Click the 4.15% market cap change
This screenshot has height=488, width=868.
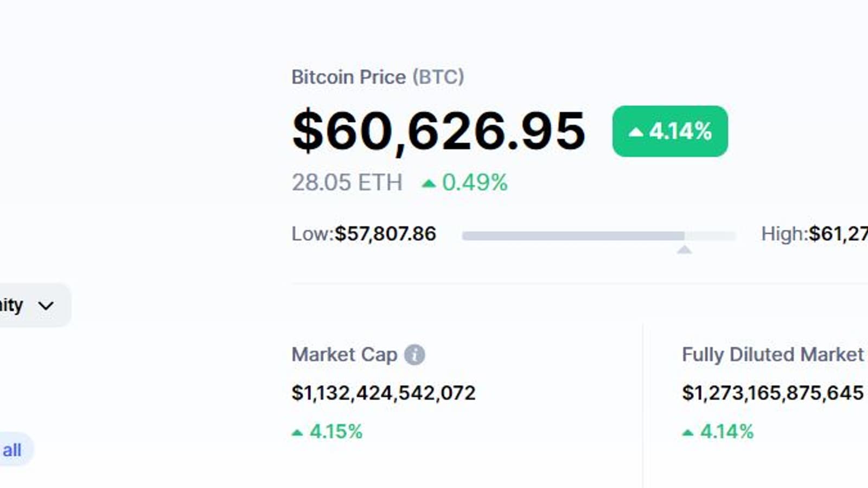(336, 432)
